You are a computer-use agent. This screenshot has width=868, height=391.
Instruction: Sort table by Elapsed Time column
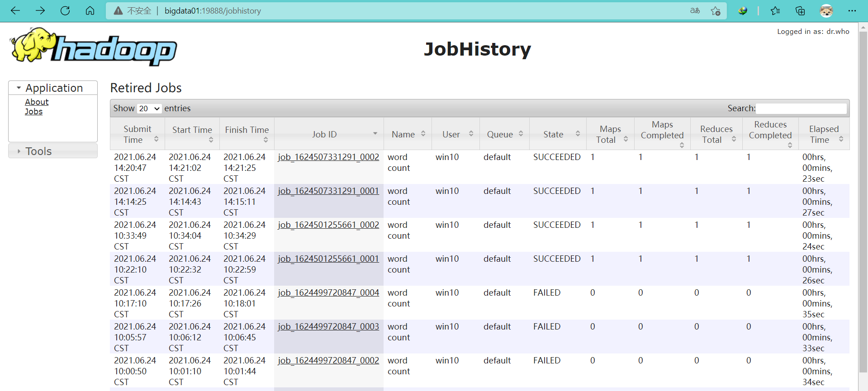824,134
